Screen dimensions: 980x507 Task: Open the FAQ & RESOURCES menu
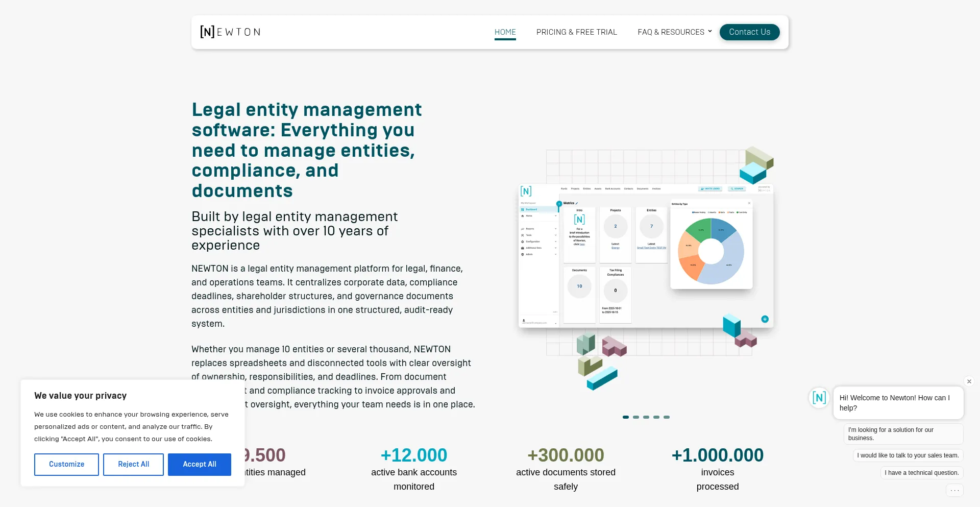point(671,32)
